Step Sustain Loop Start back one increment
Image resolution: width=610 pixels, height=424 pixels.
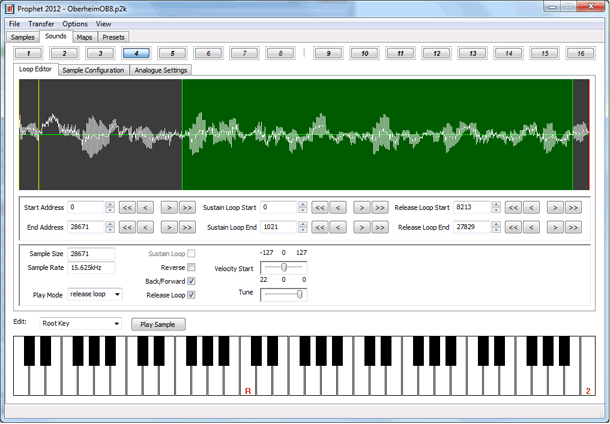pos(339,208)
